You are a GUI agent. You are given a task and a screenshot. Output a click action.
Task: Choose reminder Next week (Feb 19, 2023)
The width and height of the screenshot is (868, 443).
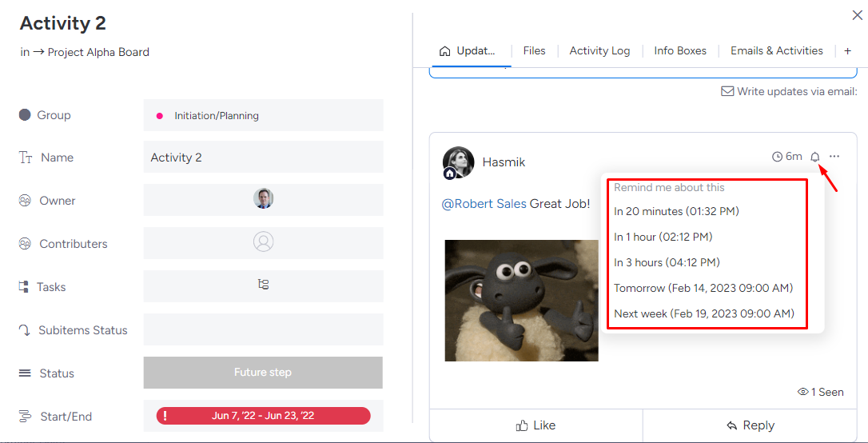(704, 313)
